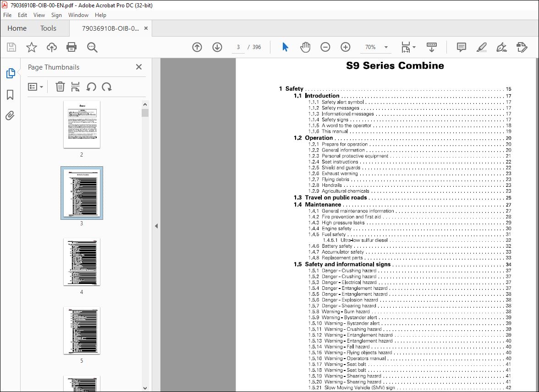Click '1.2.3 Personal protective equipment' entry

[410, 156]
